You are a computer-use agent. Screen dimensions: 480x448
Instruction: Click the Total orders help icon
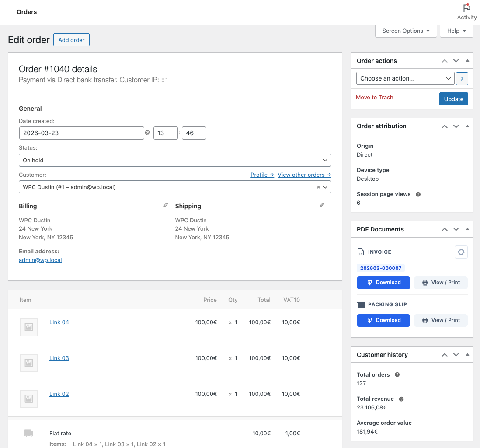tap(397, 375)
